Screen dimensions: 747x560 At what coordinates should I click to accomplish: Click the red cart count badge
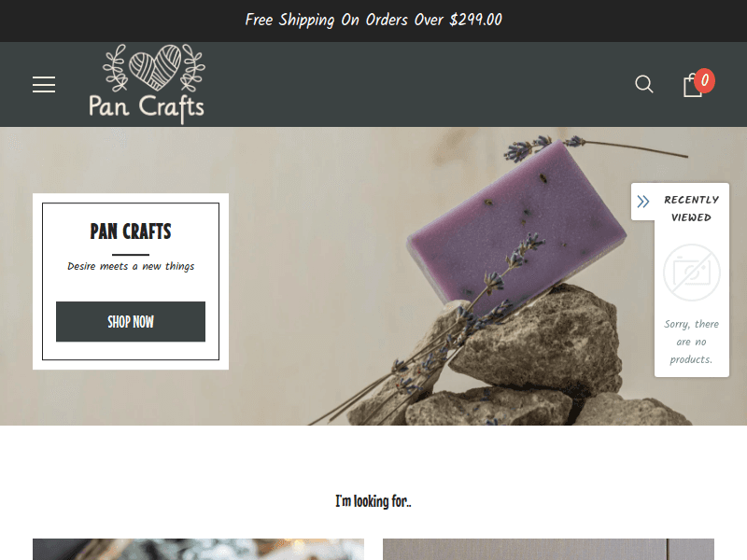click(704, 81)
